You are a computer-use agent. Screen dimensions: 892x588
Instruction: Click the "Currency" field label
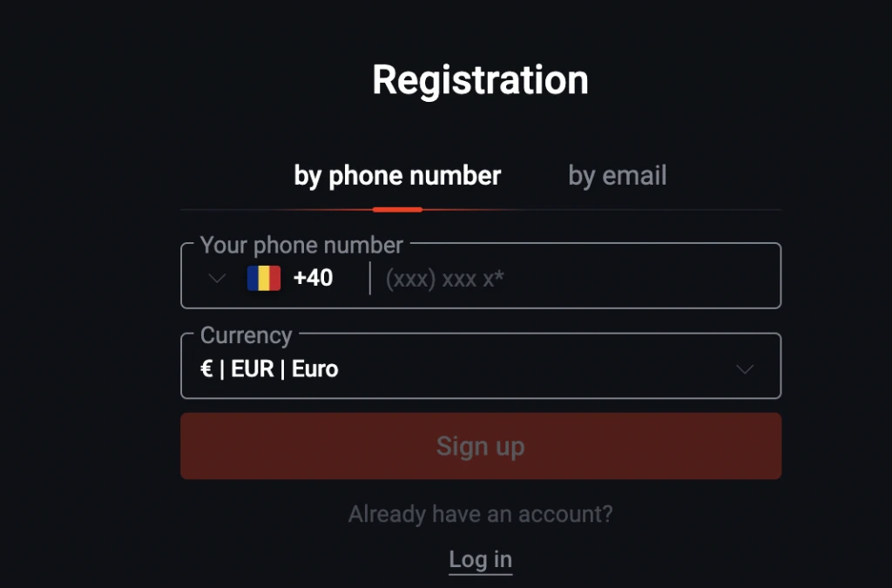pos(246,335)
